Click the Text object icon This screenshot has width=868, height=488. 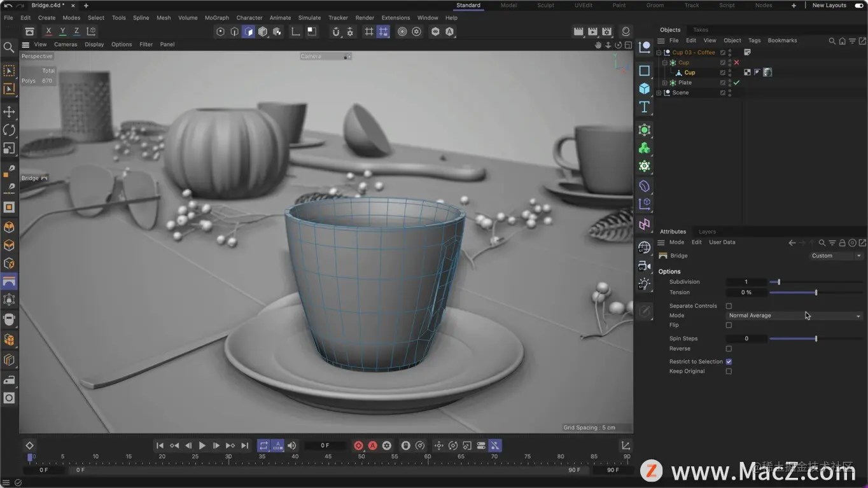pos(645,107)
